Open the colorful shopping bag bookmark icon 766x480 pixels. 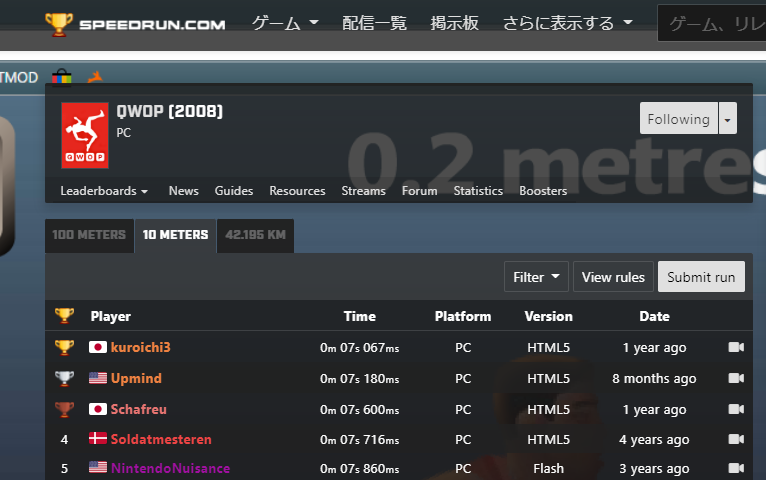(x=62, y=77)
